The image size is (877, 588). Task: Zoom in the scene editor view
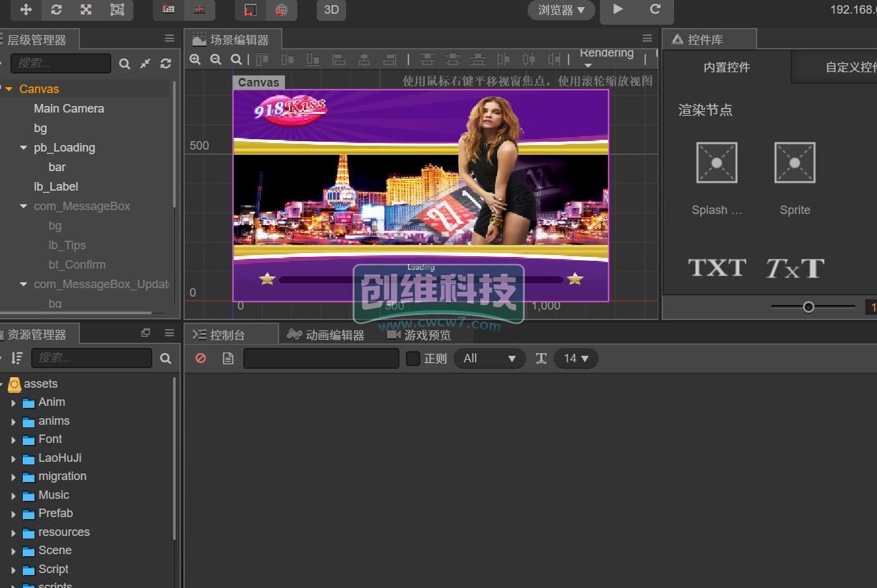[x=195, y=60]
